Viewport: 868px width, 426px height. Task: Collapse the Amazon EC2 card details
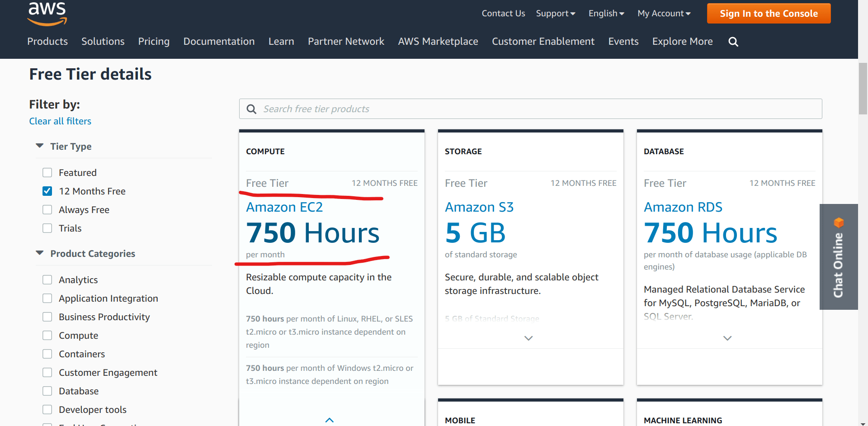(x=330, y=420)
